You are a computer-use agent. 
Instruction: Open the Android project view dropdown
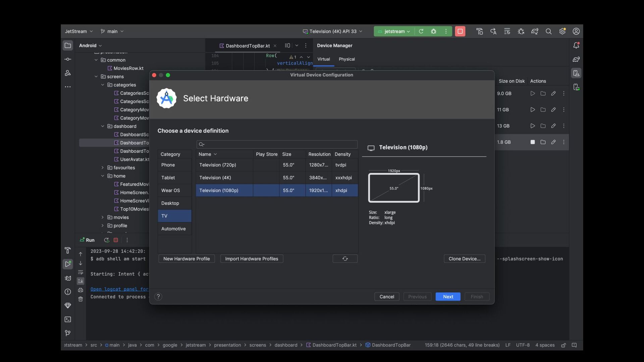pyautogui.click(x=90, y=46)
